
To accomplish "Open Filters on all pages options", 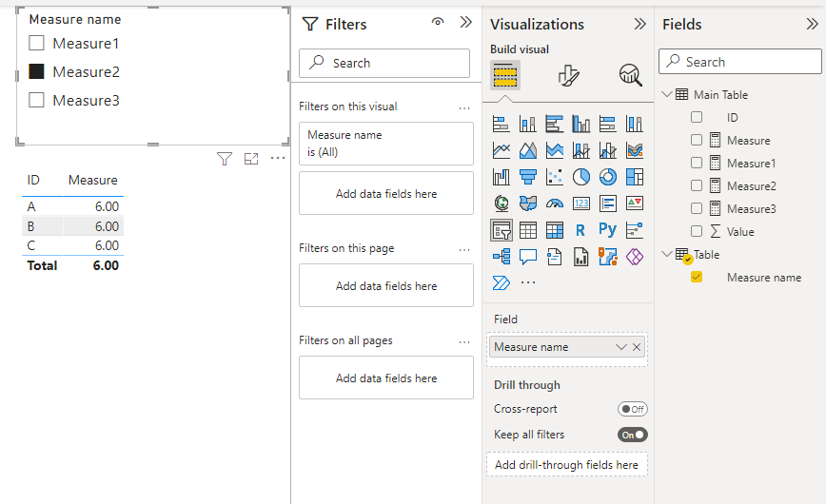I will pos(464,341).
